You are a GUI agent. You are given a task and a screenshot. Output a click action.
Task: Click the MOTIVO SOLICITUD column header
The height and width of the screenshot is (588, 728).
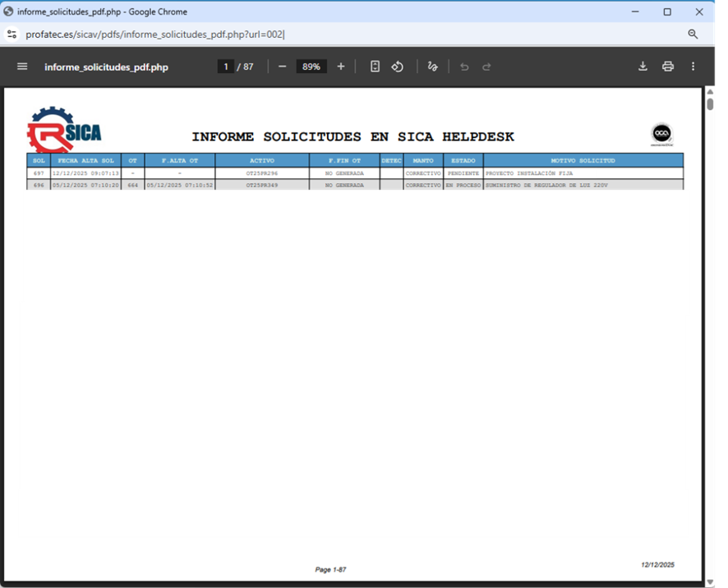[x=583, y=161]
